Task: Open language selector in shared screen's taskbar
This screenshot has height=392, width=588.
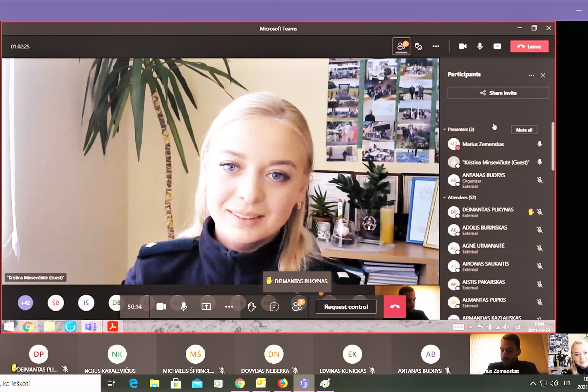Action: [x=518, y=327]
